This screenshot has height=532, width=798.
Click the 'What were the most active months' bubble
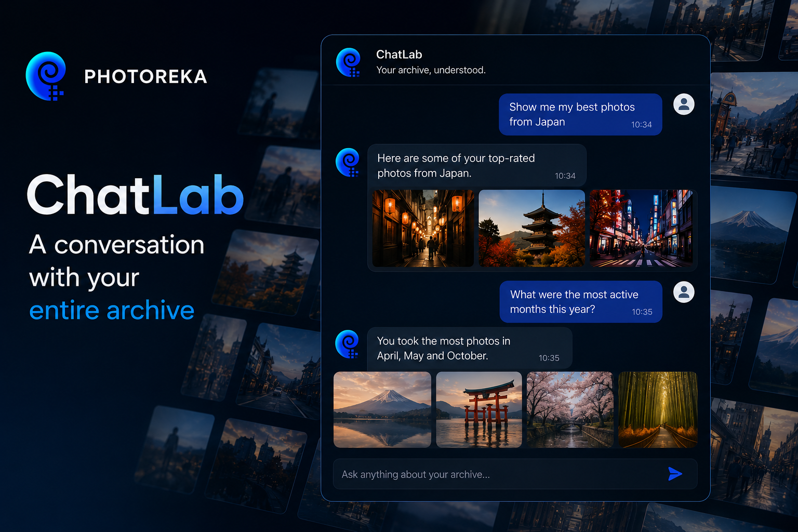click(581, 302)
